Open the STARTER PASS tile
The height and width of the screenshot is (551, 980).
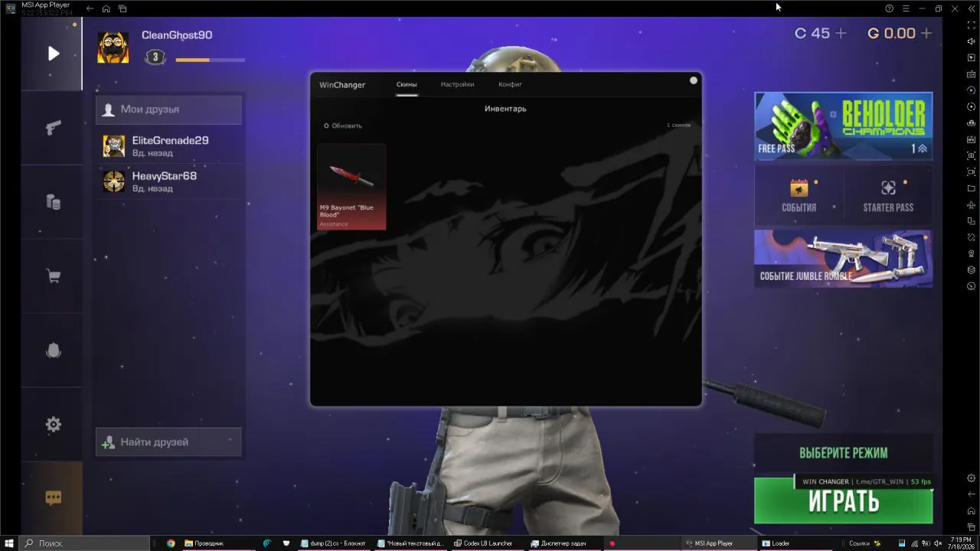click(888, 196)
